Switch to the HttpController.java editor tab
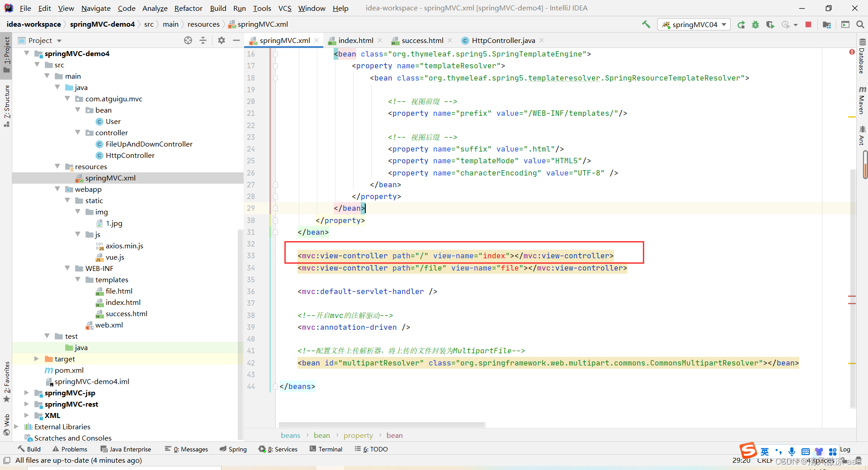 [x=502, y=40]
